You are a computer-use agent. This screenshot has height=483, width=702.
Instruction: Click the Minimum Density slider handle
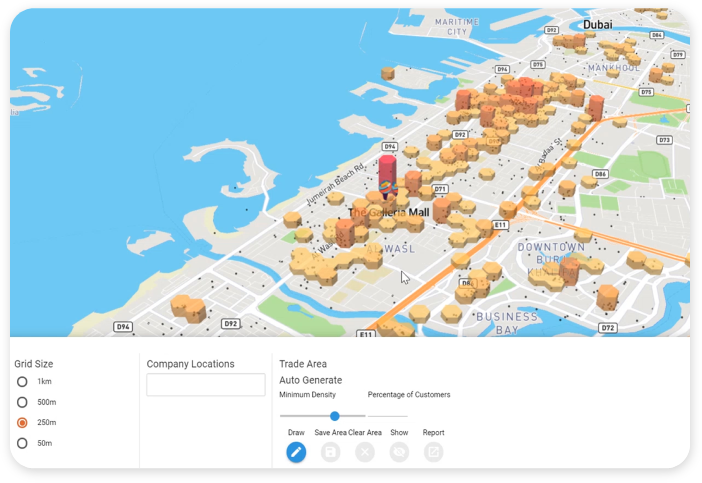(334, 416)
